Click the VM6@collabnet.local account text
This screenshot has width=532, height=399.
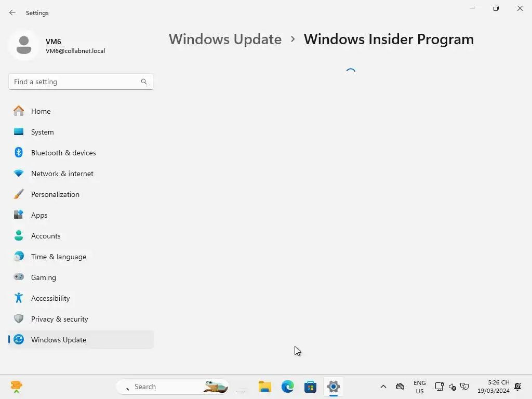coord(75,51)
